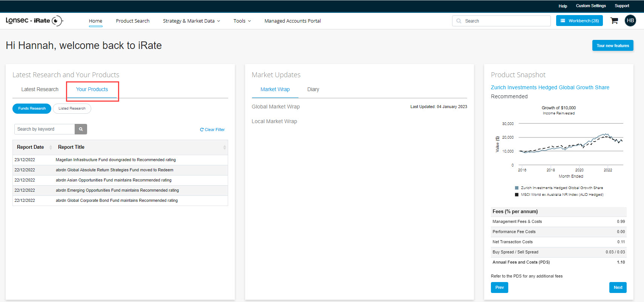Sort by Report Title arrows

click(225, 147)
